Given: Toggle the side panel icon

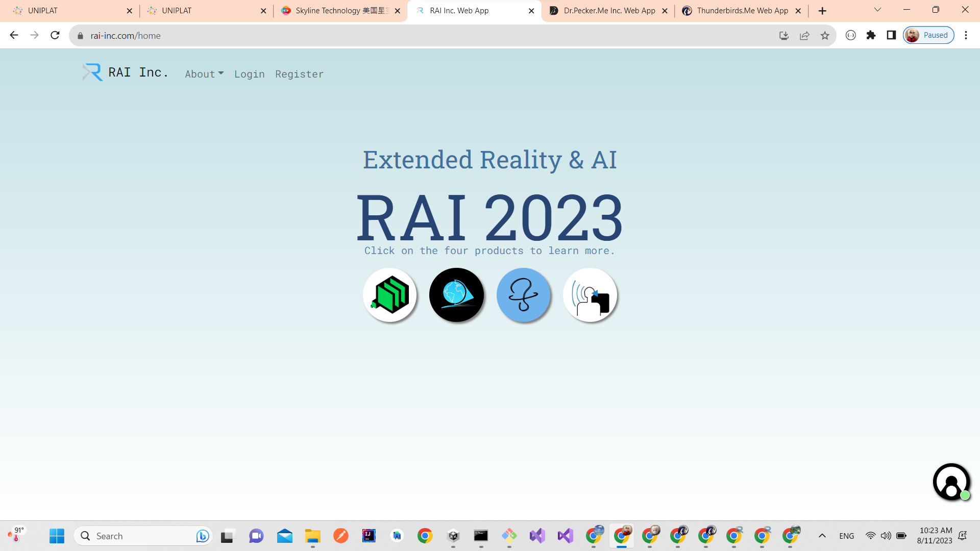Looking at the screenshot, I should point(891,35).
